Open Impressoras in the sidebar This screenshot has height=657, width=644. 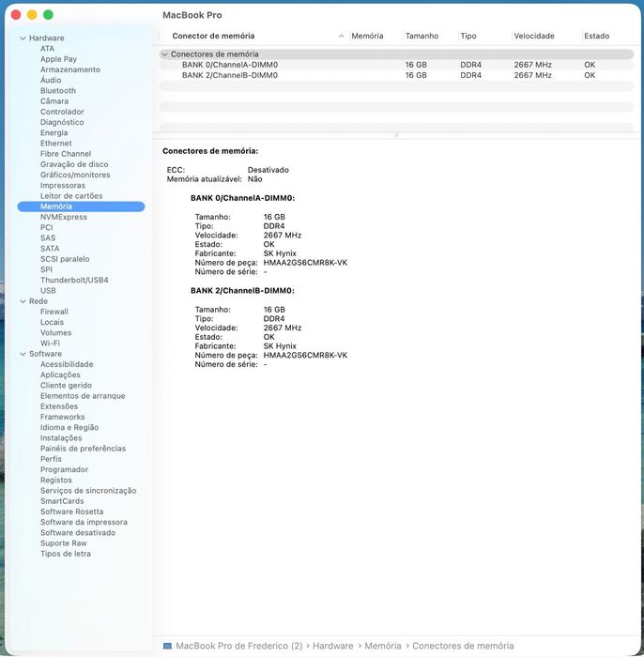pos(63,185)
